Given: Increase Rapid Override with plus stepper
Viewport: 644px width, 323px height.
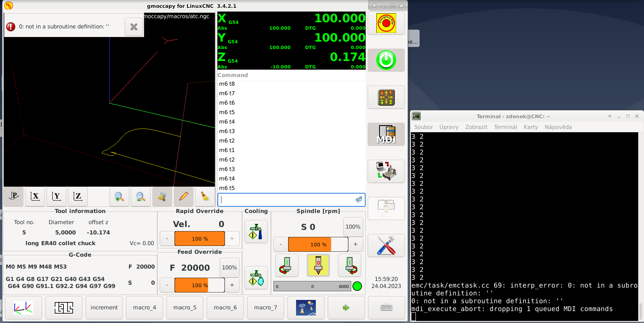Looking at the screenshot, I should pyautogui.click(x=233, y=238).
